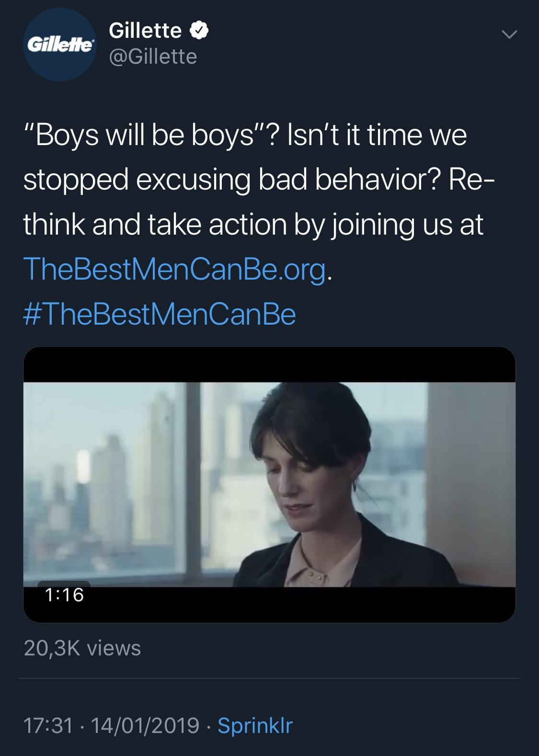Click the 20,3K views count
The height and width of the screenshot is (756, 539).
point(82,648)
